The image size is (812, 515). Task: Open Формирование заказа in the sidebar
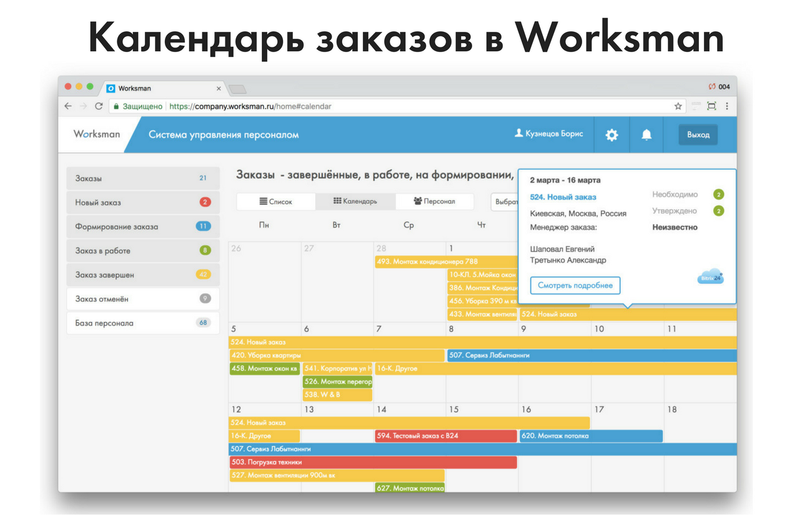[143, 227]
